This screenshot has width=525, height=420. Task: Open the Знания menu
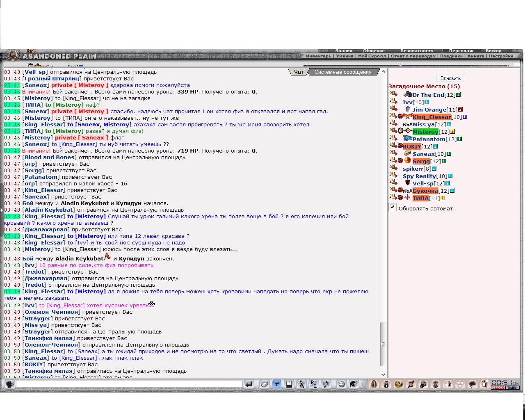point(344,51)
